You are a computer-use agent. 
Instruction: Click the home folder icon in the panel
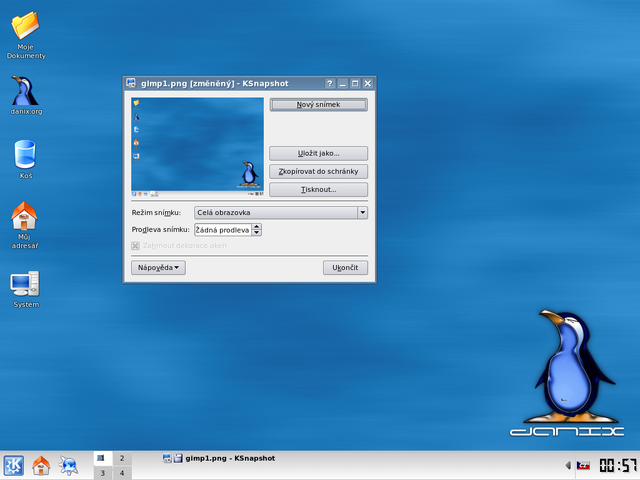[41, 465]
